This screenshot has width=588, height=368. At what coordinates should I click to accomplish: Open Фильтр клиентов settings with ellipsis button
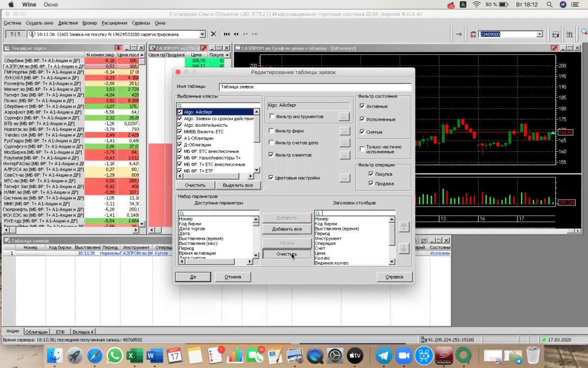(x=345, y=155)
